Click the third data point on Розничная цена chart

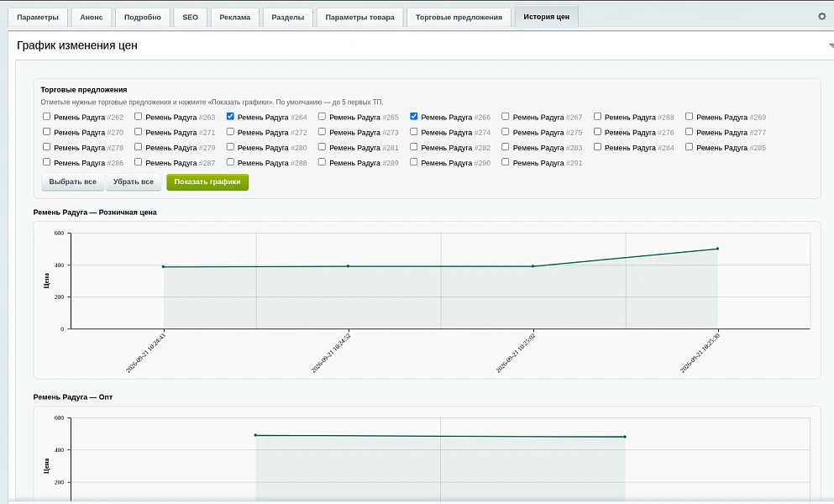coord(533,266)
